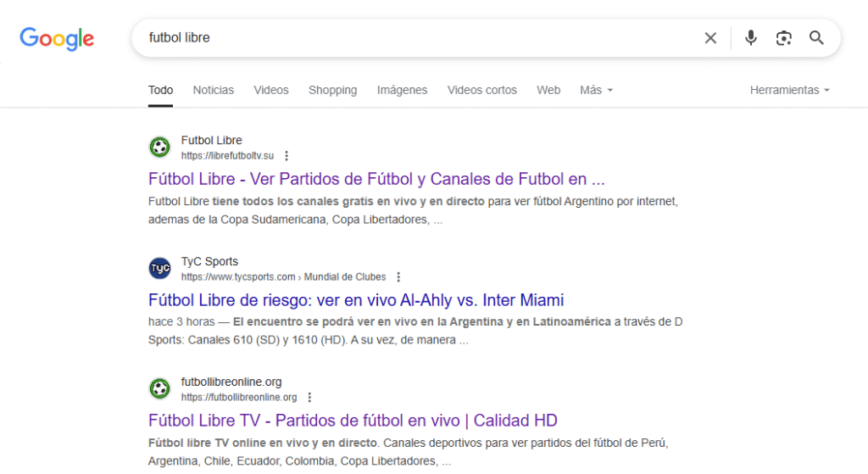Image resolution: width=868 pixels, height=474 pixels.
Task: Click snippet mentioning Copa Sudamericana
Action: pyautogui.click(x=413, y=210)
